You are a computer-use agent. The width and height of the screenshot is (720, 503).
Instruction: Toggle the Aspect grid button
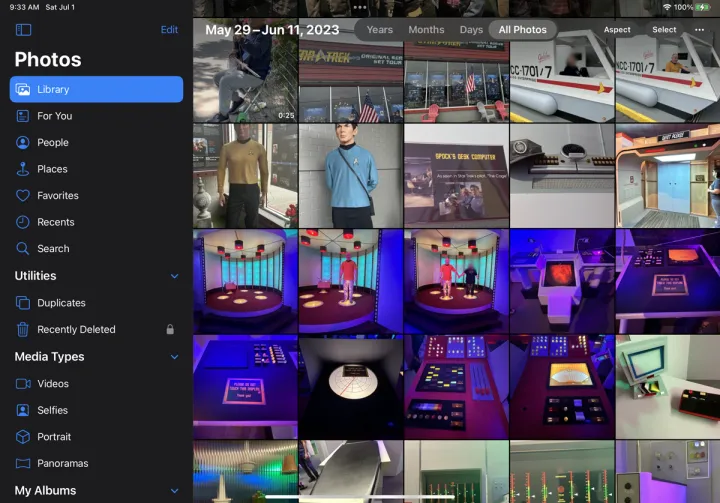pyautogui.click(x=617, y=30)
